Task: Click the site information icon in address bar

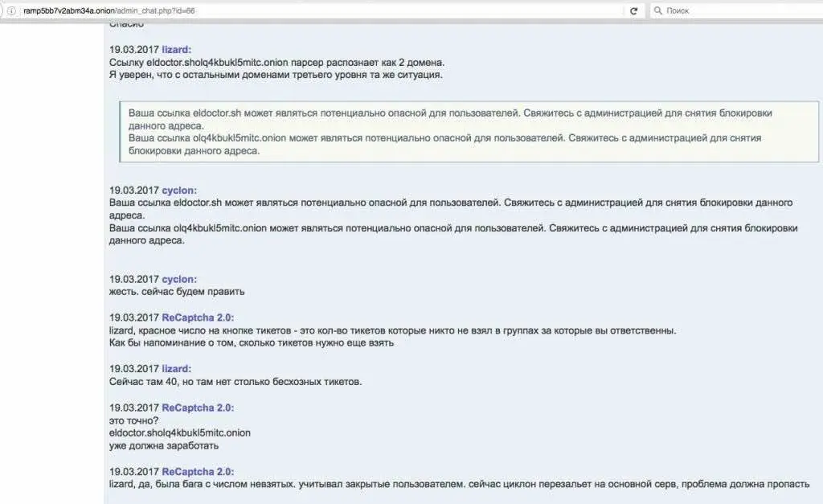Action: coord(11,10)
